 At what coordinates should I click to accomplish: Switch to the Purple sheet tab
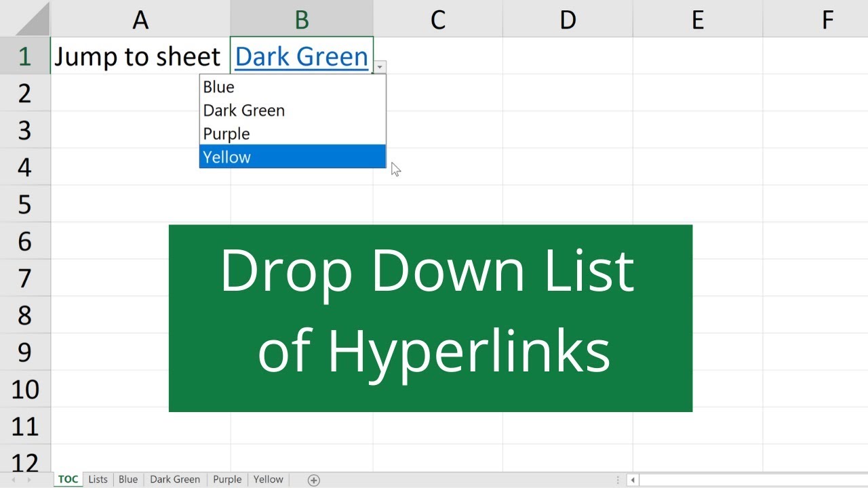[227, 479]
